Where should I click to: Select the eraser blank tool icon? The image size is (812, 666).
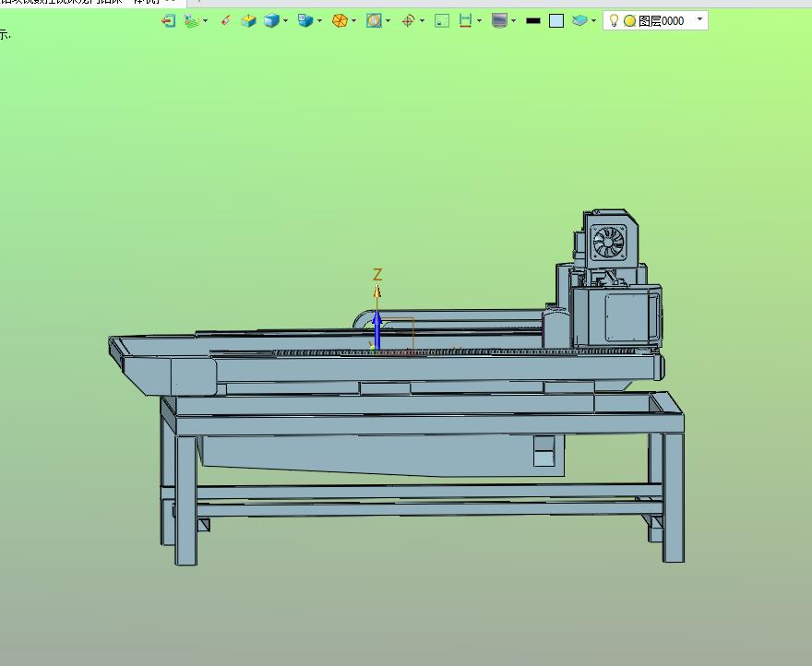[226, 20]
